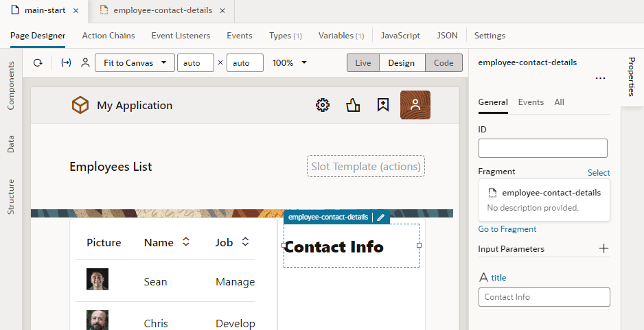Viewport: 644px width, 330px height.
Task: Click the page input parameters icon
Action: 66,63
